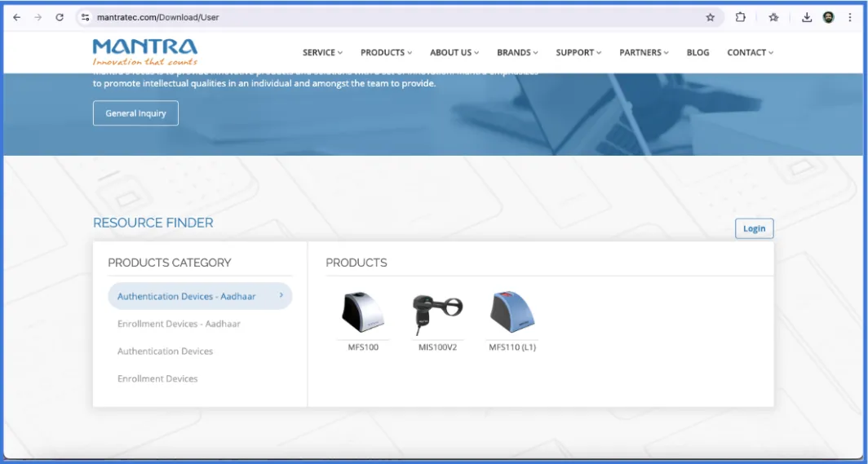Open the MFS100 product image
Viewport: 868px width, 464px height.
pyautogui.click(x=362, y=312)
